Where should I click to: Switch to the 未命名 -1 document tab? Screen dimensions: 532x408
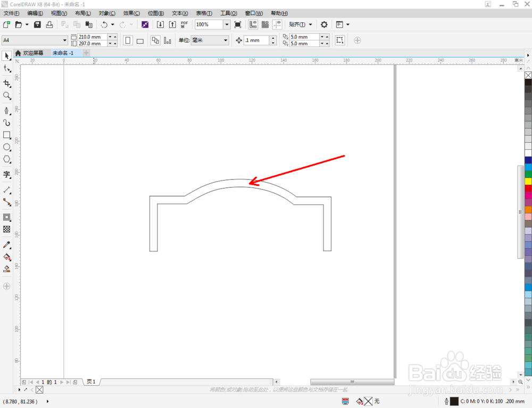[63, 53]
